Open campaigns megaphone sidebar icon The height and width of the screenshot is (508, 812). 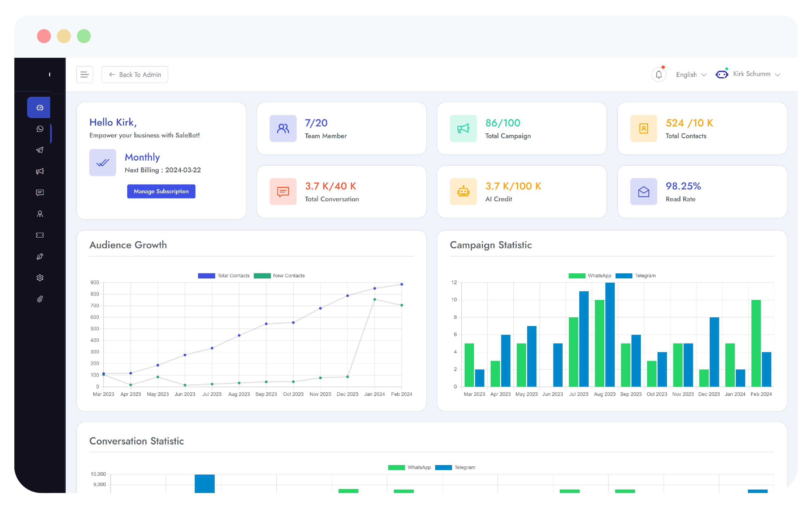coord(40,171)
